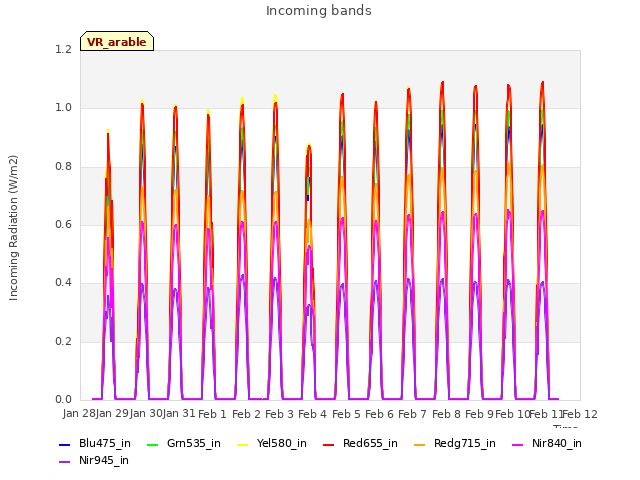Click the yellow Yel580_in legend marker
Image resolution: width=640 pixels, height=480 pixels.
[243, 444]
